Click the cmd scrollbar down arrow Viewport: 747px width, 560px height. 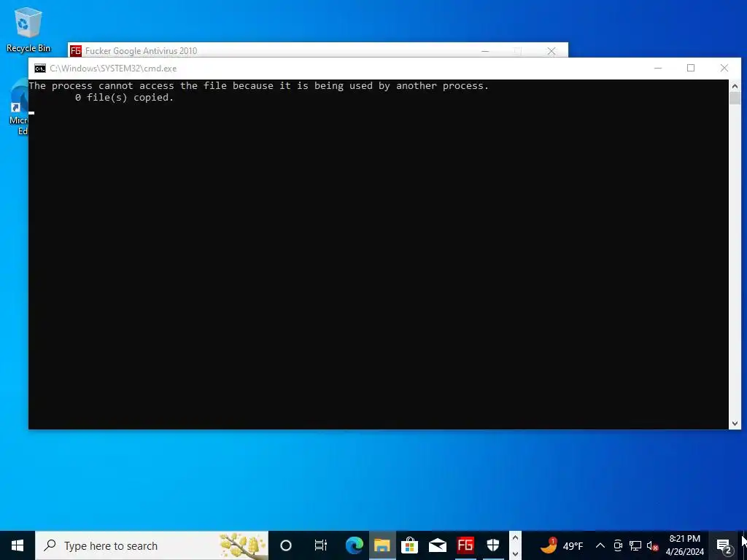pos(735,424)
